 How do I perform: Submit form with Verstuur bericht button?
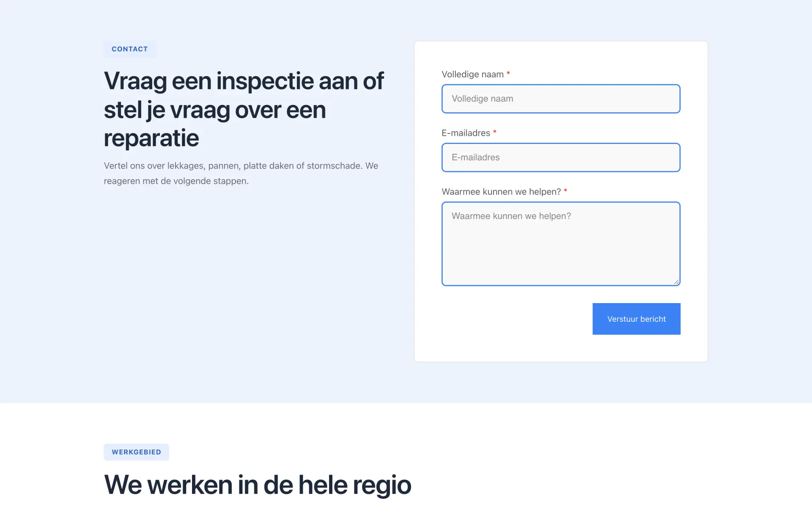coord(636,319)
